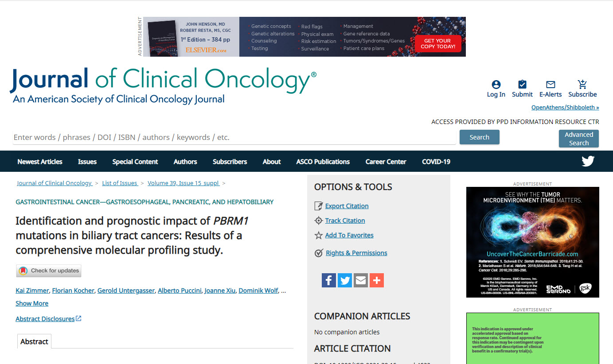Open Newest Articles menu

tap(40, 162)
